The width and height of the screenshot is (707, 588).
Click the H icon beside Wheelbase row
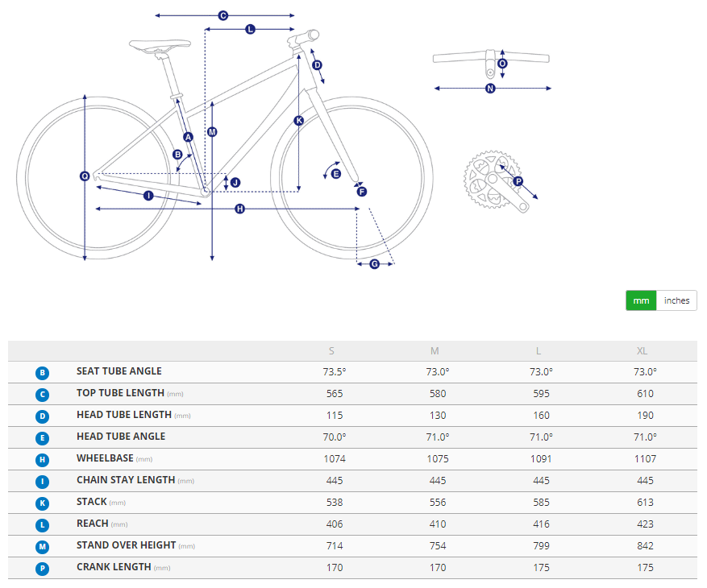coord(42,460)
